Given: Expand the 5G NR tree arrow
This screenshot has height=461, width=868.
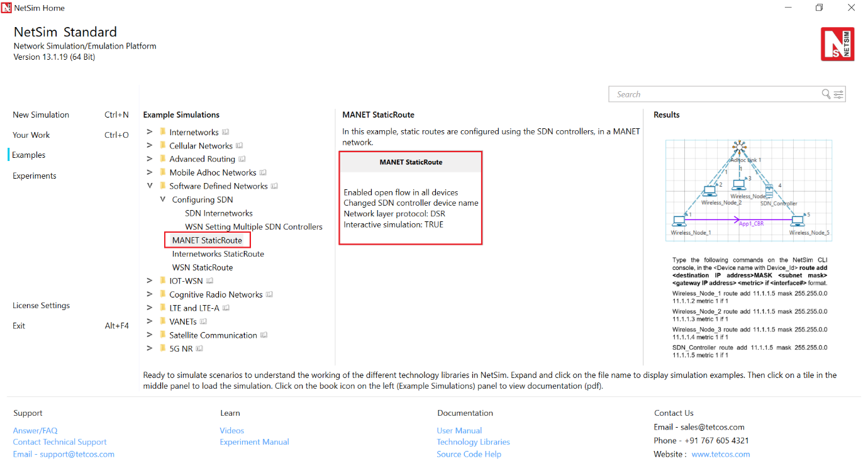Looking at the screenshot, I should click(150, 348).
